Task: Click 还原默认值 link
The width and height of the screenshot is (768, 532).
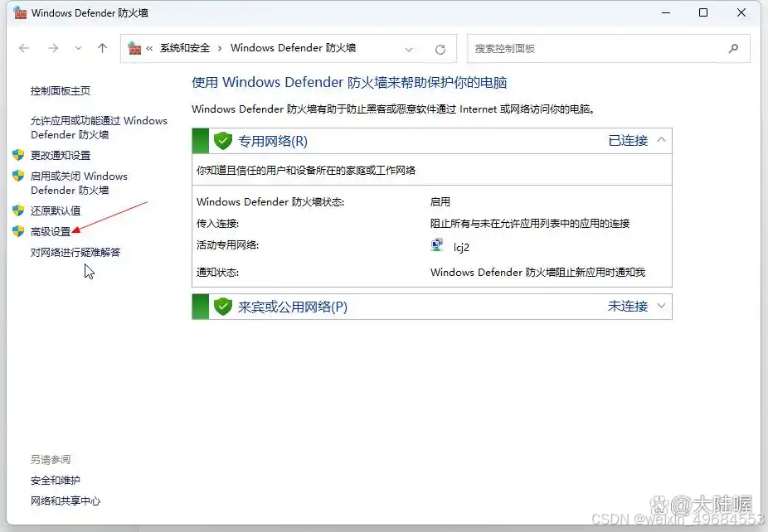Action: 56,210
